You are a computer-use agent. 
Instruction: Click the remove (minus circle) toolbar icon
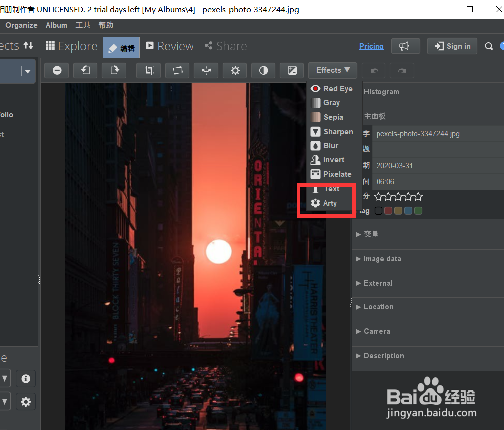[57, 70]
